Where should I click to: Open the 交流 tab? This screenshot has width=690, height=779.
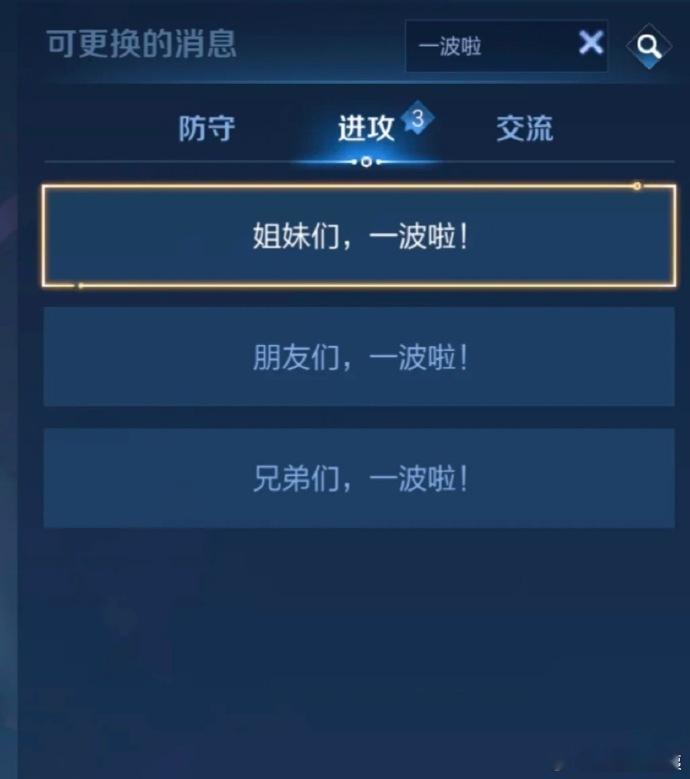525,128
